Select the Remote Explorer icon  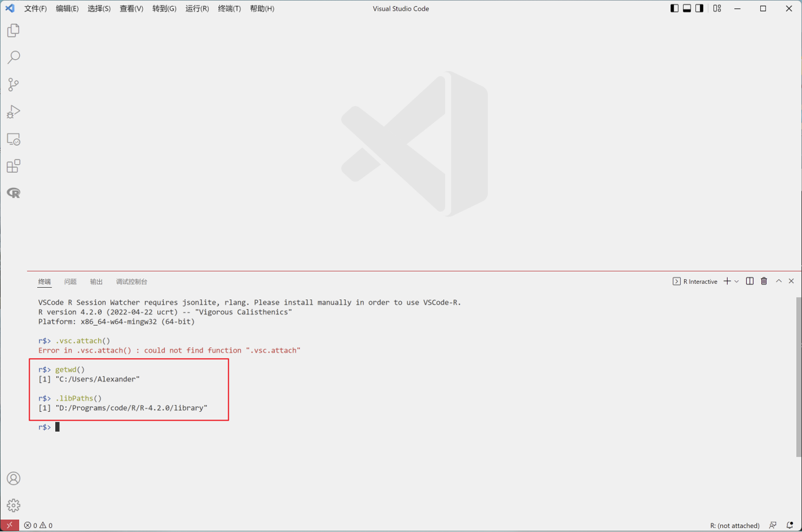click(x=13, y=139)
